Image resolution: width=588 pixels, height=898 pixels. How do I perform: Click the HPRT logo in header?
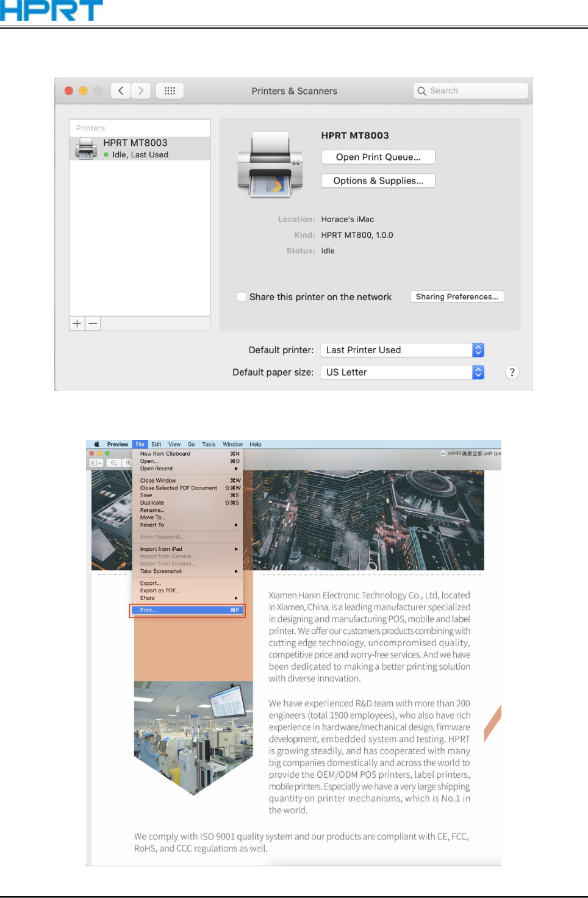(x=51, y=10)
